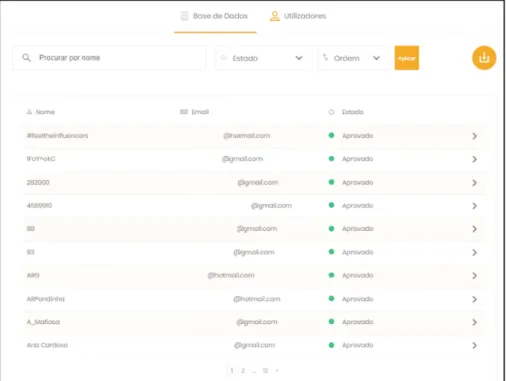Select the AlfPandinha user row
This screenshot has height=381, width=506.
[x=253, y=299]
